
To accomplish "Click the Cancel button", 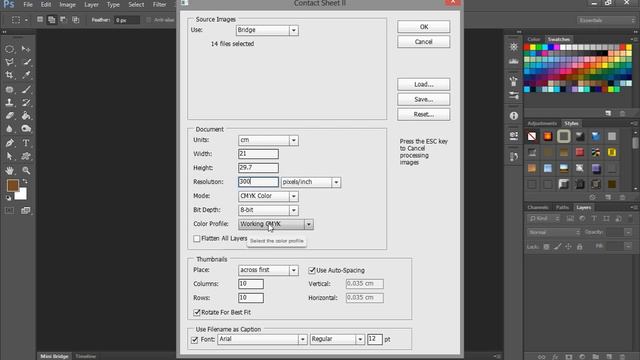I will (424, 42).
